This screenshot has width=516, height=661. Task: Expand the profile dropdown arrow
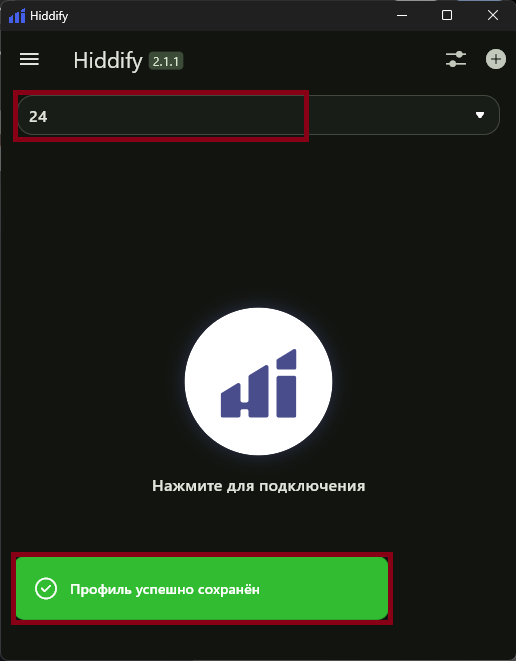(480, 115)
